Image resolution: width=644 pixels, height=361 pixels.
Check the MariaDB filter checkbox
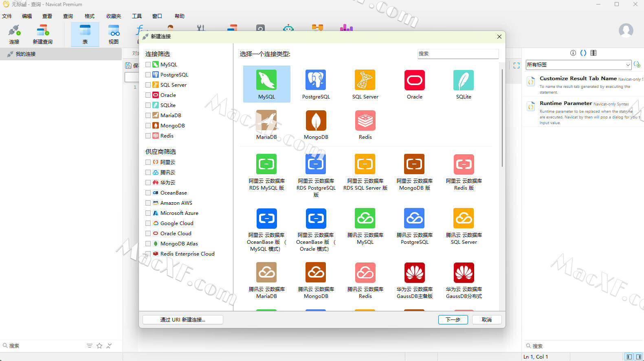(148, 115)
